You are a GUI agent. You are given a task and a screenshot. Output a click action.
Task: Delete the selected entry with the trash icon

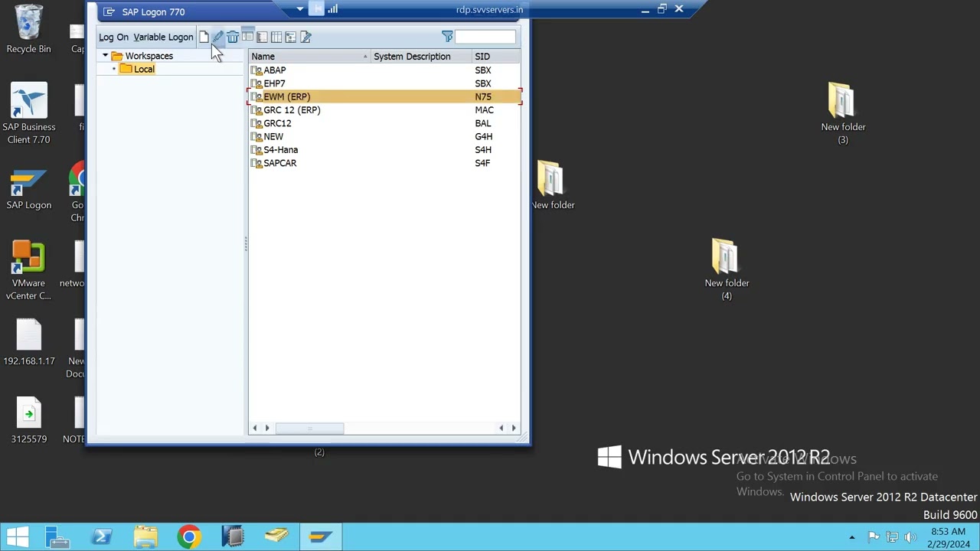tap(233, 37)
